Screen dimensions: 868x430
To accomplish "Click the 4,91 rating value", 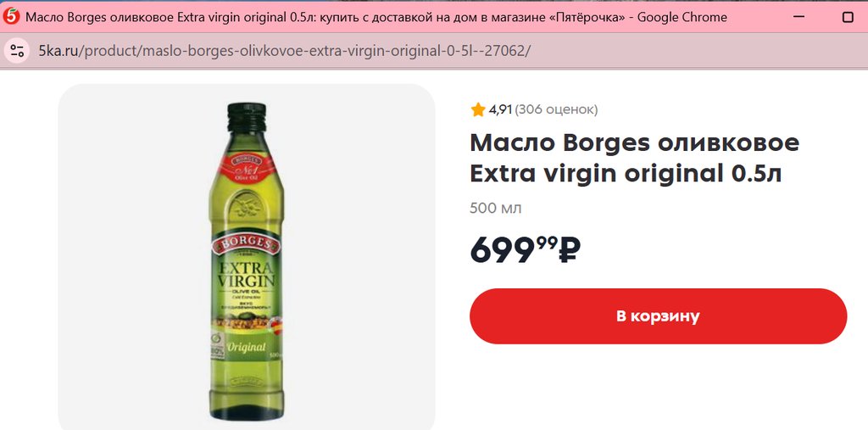I will coord(500,109).
